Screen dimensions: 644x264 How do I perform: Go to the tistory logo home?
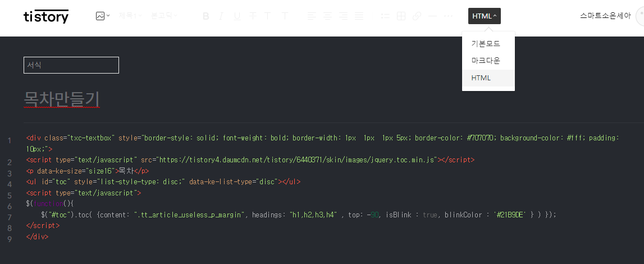tap(46, 16)
